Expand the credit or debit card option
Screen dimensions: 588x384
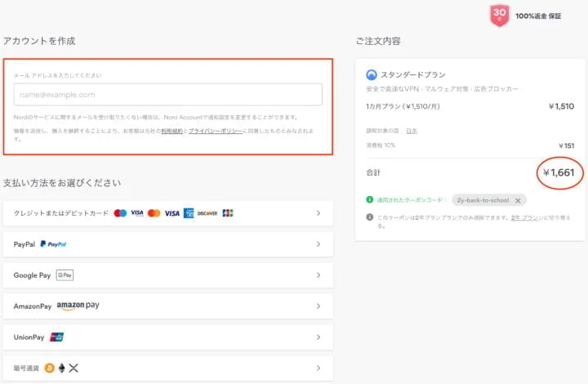(318, 213)
